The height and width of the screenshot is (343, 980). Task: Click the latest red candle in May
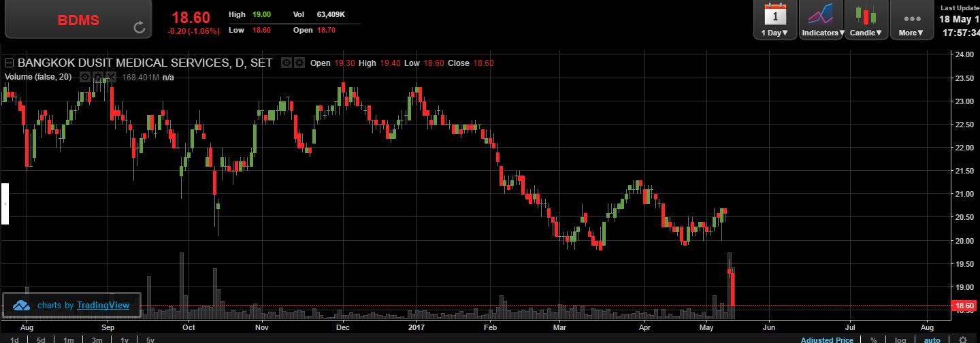734,288
